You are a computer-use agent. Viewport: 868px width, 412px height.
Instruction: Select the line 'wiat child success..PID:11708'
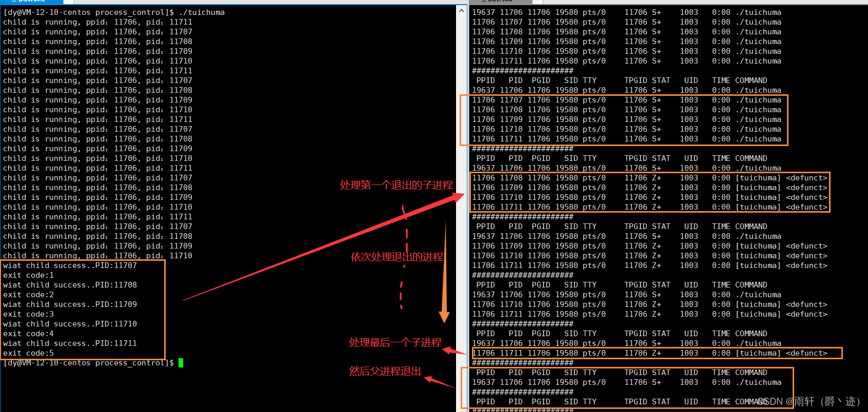pos(70,285)
